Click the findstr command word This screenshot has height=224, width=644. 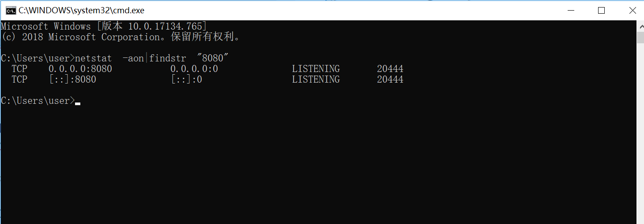pyautogui.click(x=167, y=58)
